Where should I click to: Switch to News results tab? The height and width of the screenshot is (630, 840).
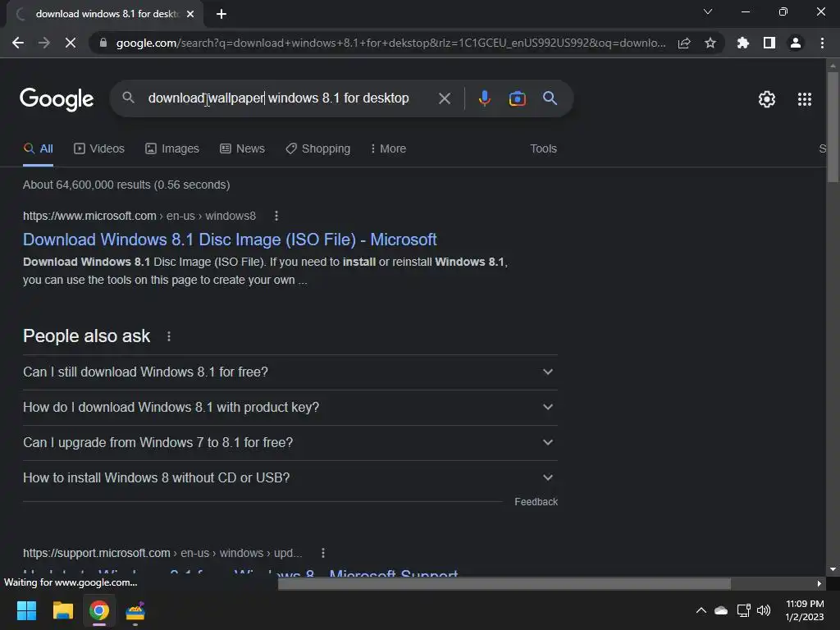point(242,149)
